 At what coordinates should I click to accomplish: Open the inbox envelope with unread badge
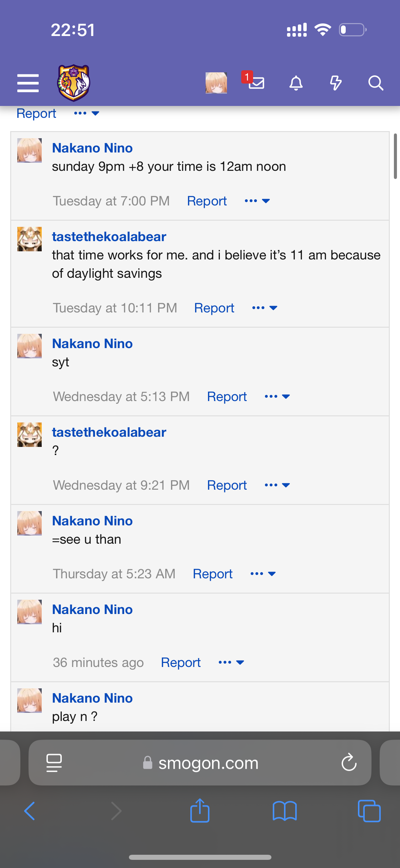(x=256, y=83)
